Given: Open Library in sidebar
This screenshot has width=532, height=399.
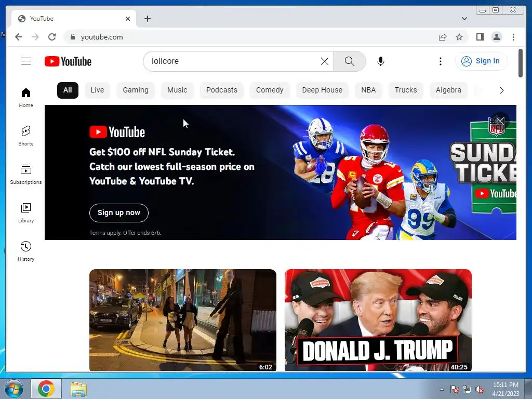Looking at the screenshot, I should click(26, 212).
